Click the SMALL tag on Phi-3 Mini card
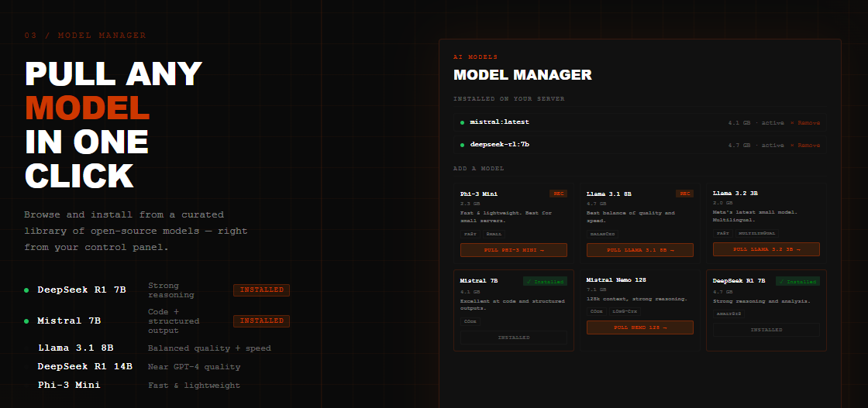 (x=494, y=234)
